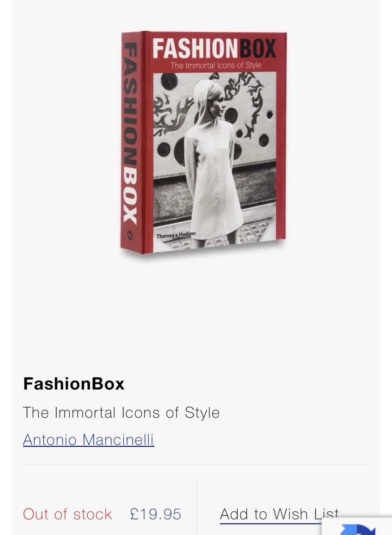Click the £19.95 price
The width and height of the screenshot is (392, 535).
point(156,514)
